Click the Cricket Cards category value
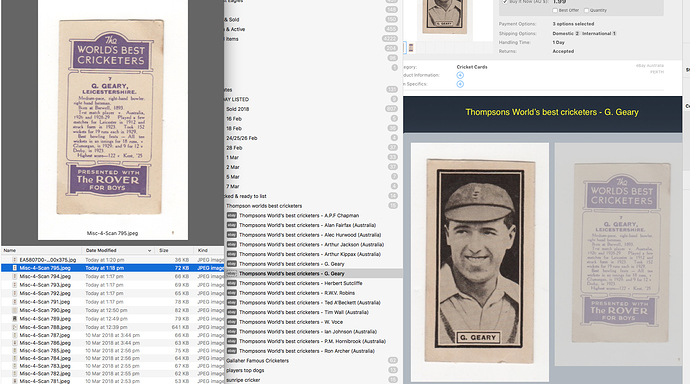The image size is (690, 384). [x=472, y=67]
